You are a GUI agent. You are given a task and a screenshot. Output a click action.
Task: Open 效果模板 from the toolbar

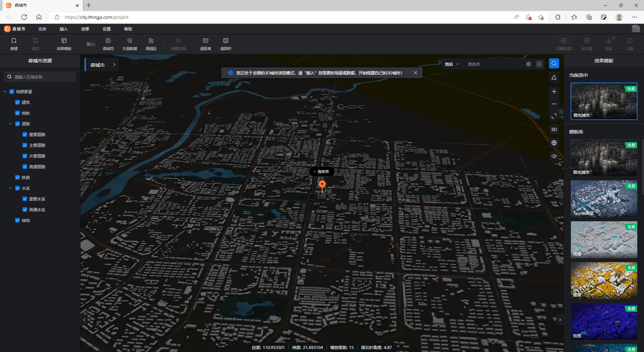pos(64,44)
